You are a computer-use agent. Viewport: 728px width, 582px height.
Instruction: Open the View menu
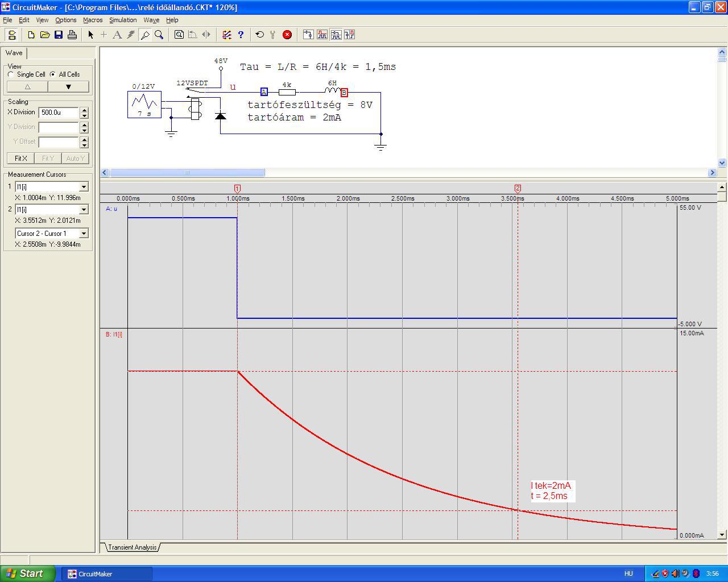[x=42, y=20]
